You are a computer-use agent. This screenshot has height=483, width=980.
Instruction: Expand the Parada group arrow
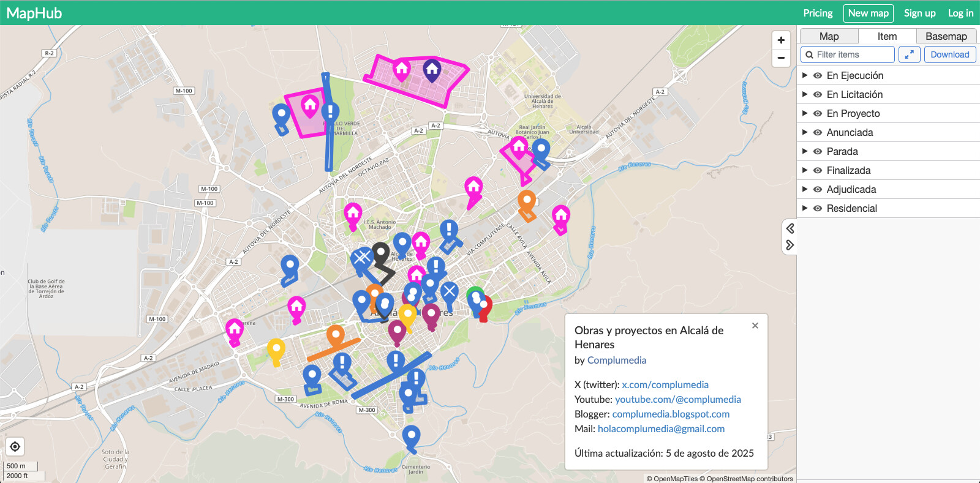(x=805, y=151)
